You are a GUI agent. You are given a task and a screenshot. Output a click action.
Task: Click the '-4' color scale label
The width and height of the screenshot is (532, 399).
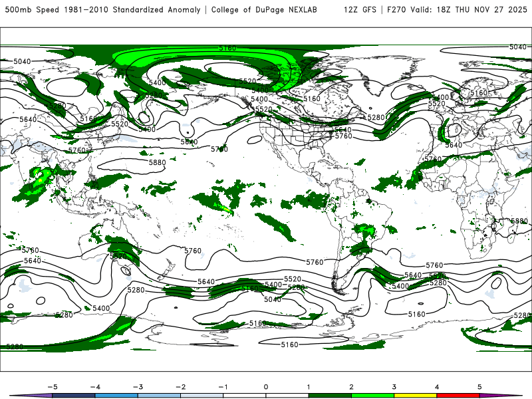[95, 387]
